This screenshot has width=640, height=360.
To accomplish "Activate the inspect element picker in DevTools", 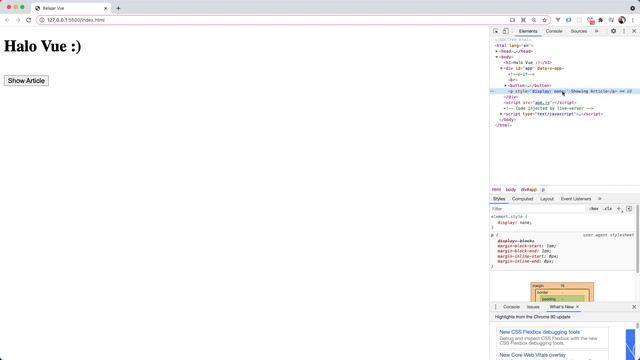I will click(x=496, y=31).
